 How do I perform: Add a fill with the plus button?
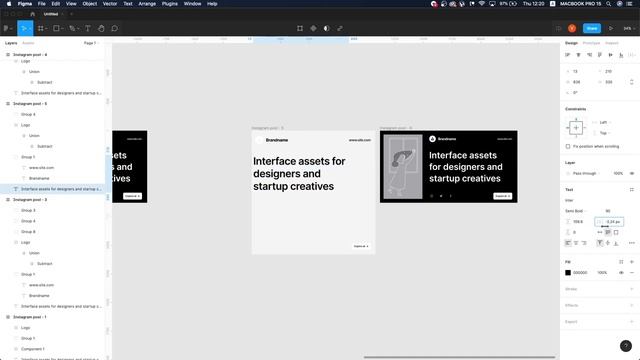tap(631, 262)
